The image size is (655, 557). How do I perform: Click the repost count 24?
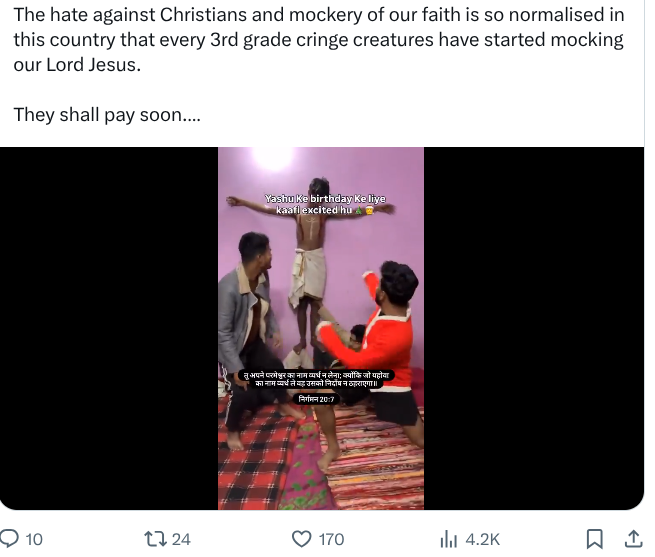click(x=181, y=539)
